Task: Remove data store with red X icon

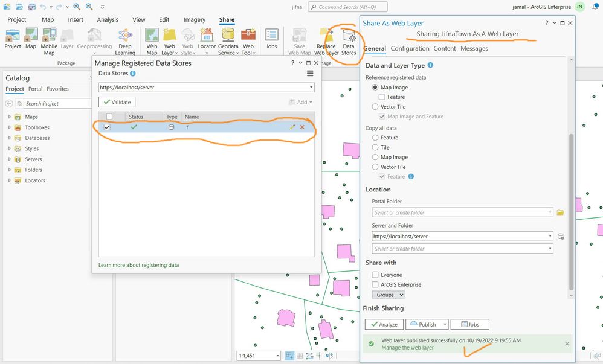Action: [302, 127]
